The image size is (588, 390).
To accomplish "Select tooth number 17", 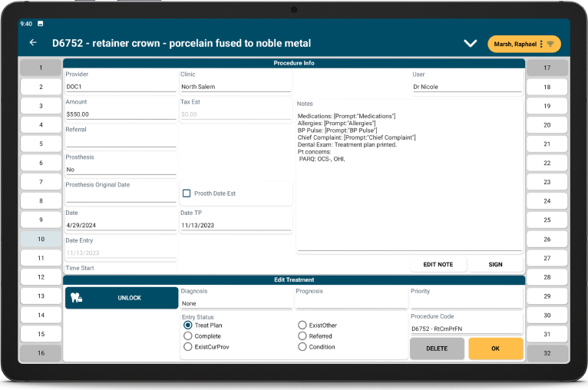I will pos(547,68).
